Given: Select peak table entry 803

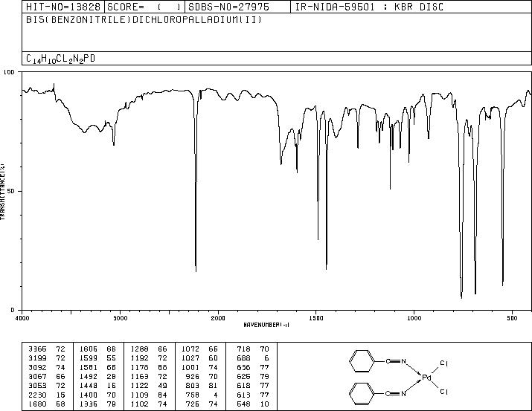Looking at the screenshot, I should (202, 386).
